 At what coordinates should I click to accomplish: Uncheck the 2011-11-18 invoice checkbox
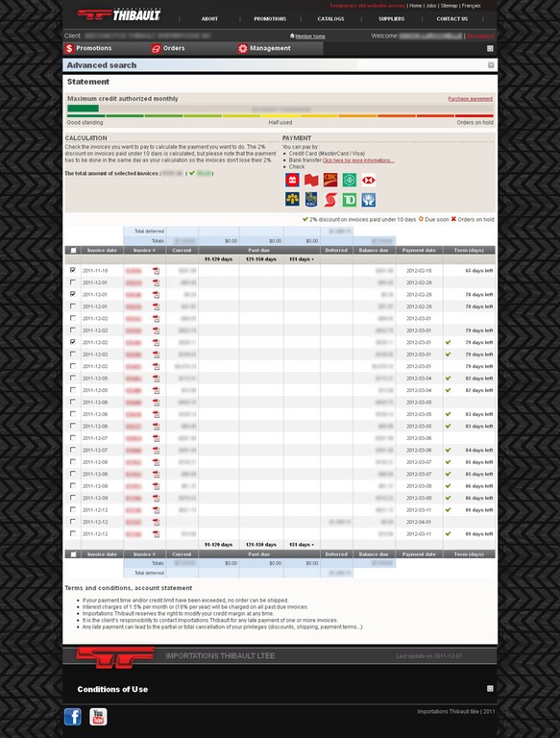click(72, 270)
